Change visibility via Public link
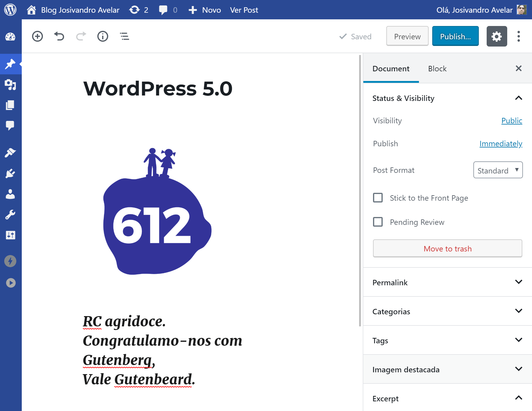 coord(512,121)
